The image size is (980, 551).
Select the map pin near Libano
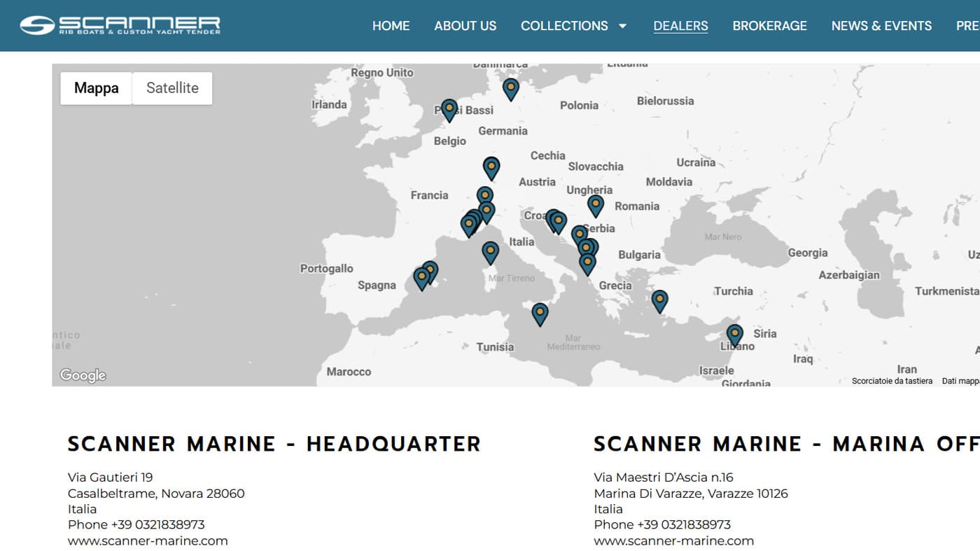734,333
